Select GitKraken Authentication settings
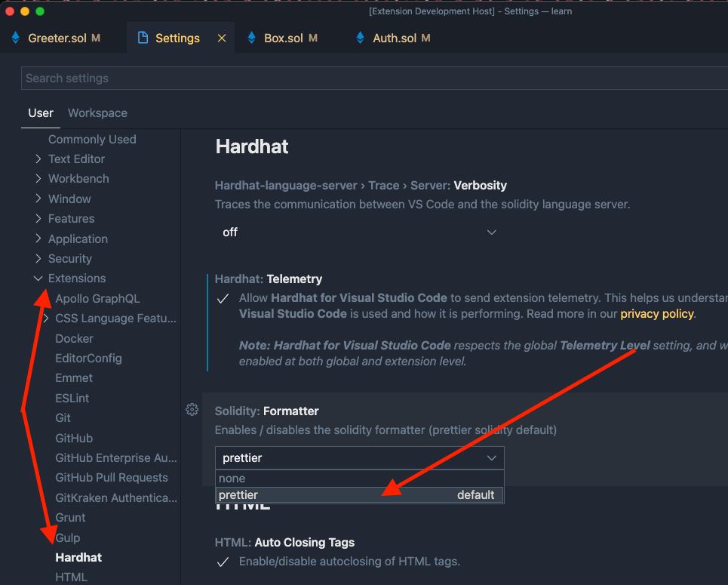This screenshot has width=728, height=585. point(116,497)
